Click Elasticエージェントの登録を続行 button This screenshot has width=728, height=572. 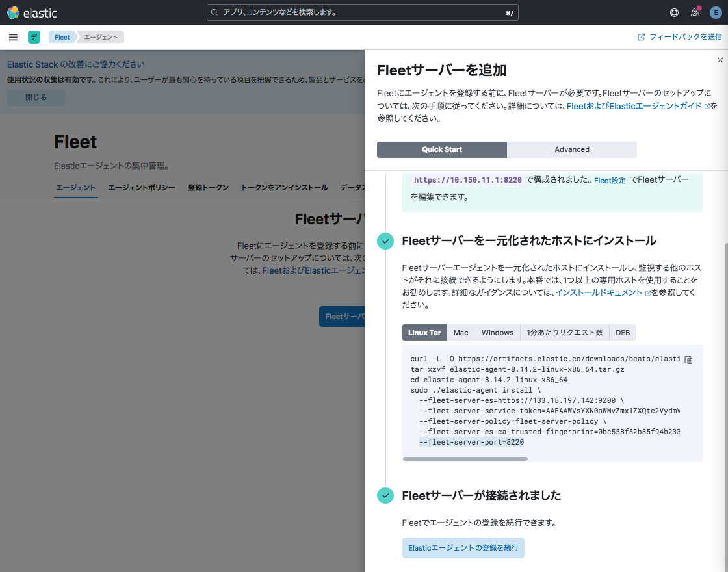coord(463,548)
